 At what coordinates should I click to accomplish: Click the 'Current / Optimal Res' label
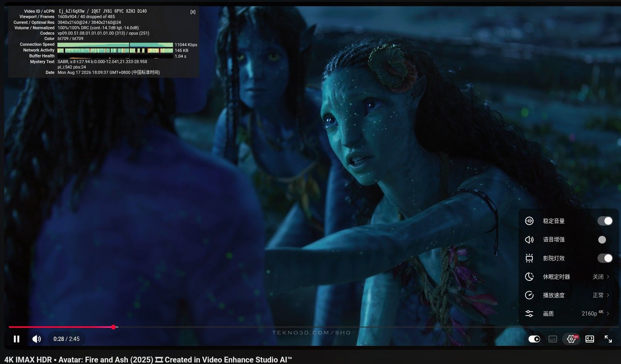pos(34,22)
